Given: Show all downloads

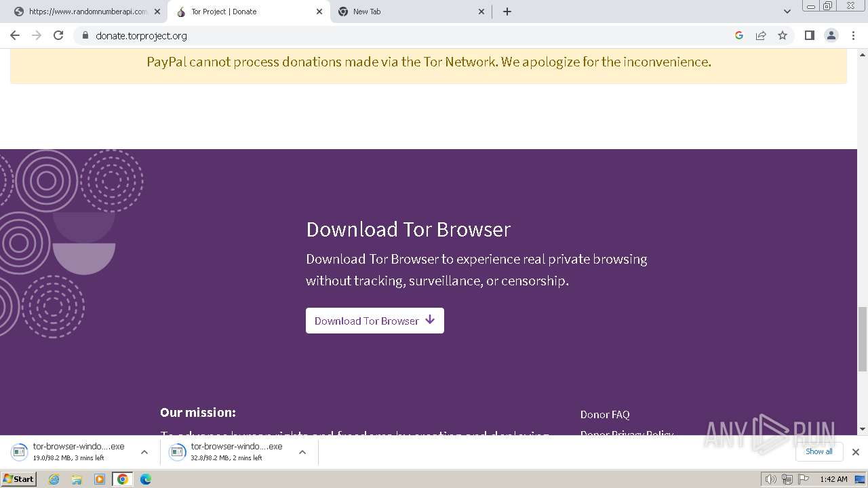Looking at the screenshot, I should point(818,451).
